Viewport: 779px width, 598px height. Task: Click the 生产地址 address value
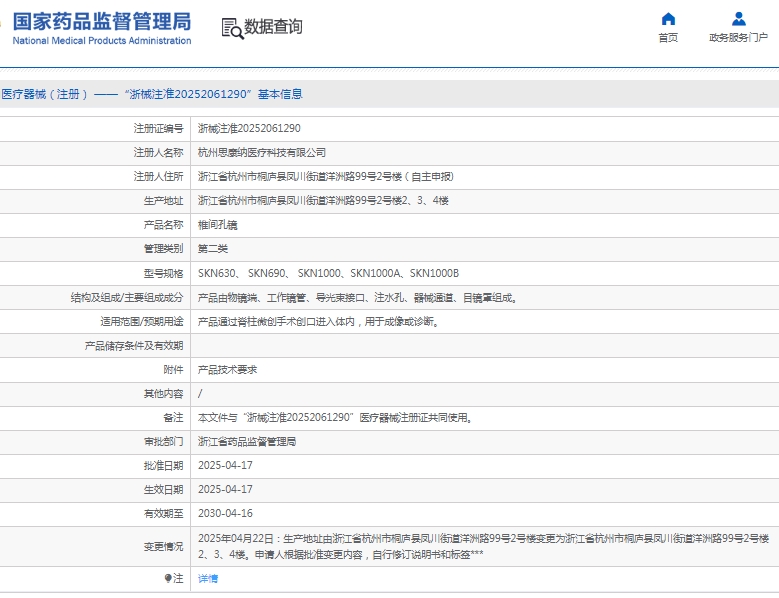[323, 201]
